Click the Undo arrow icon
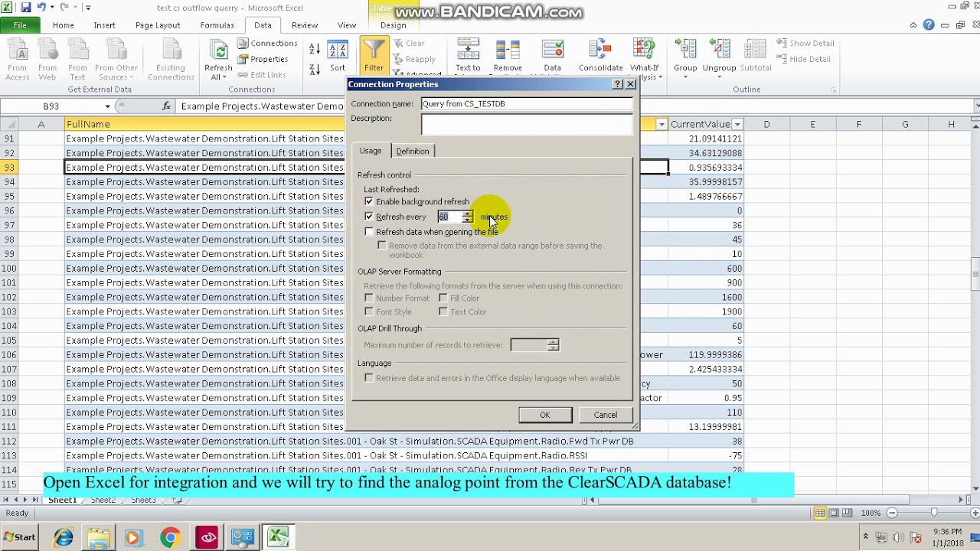This screenshot has height=551, width=980. [41, 8]
